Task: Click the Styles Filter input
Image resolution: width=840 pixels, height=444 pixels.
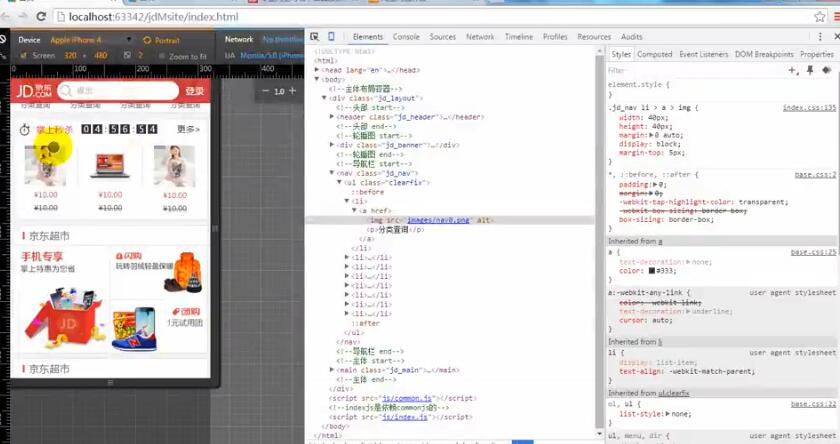Action: [x=695, y=70]
